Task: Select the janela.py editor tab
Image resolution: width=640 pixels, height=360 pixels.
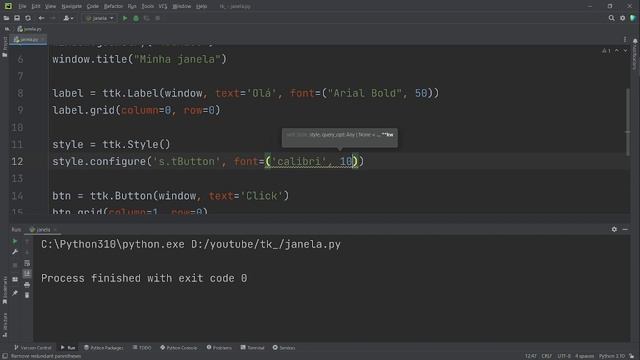Action: (x=27, y=40)
